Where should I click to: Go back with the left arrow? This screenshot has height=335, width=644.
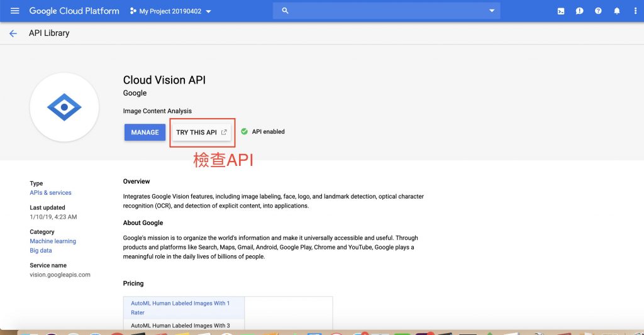pyautogui.click(x=13, y=34)
